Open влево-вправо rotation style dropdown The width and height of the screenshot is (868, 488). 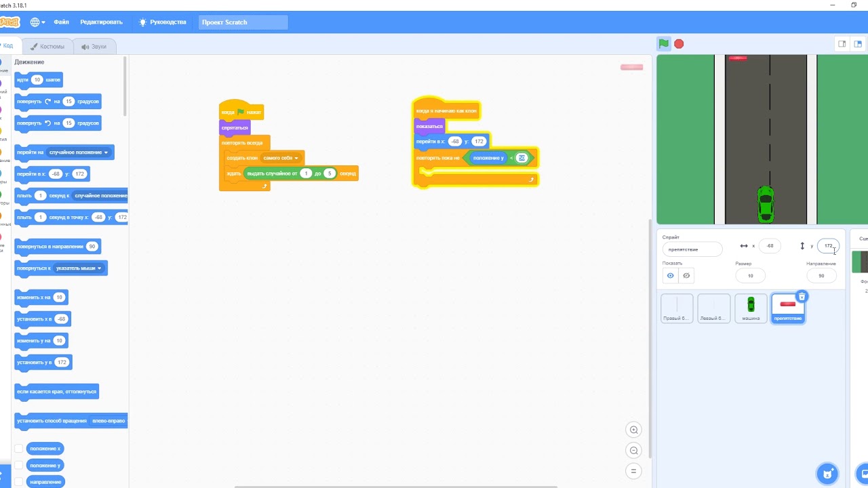coord(108,421)
